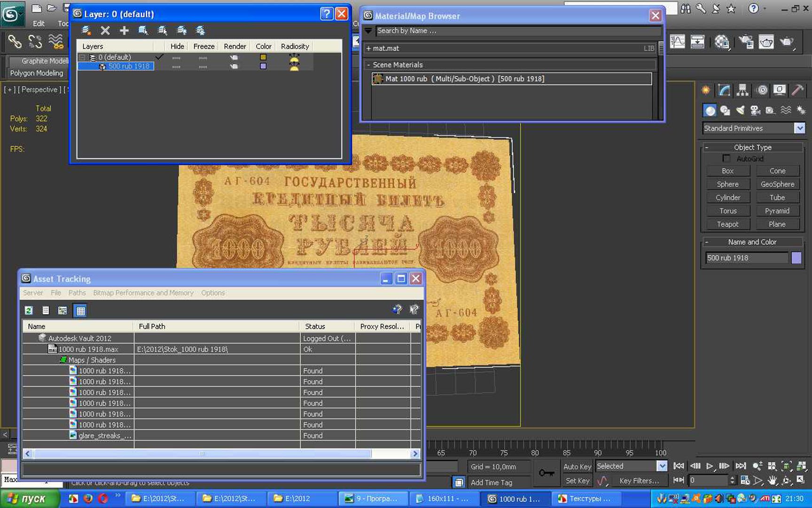Select the Lights category icon

(x=741, y=111)
